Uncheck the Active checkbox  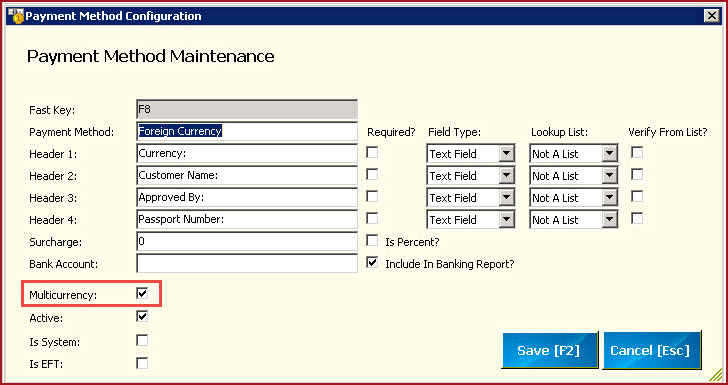coord(142,317)
